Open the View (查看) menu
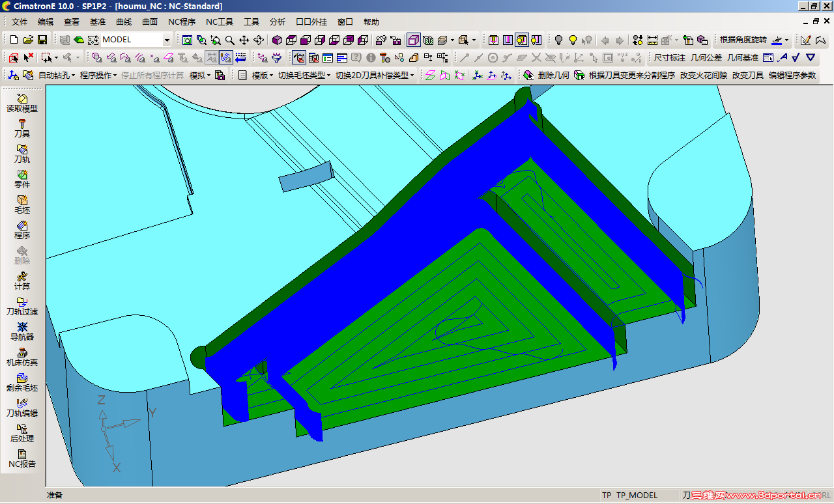Screen dimensions: 834x504 point(72,21)
